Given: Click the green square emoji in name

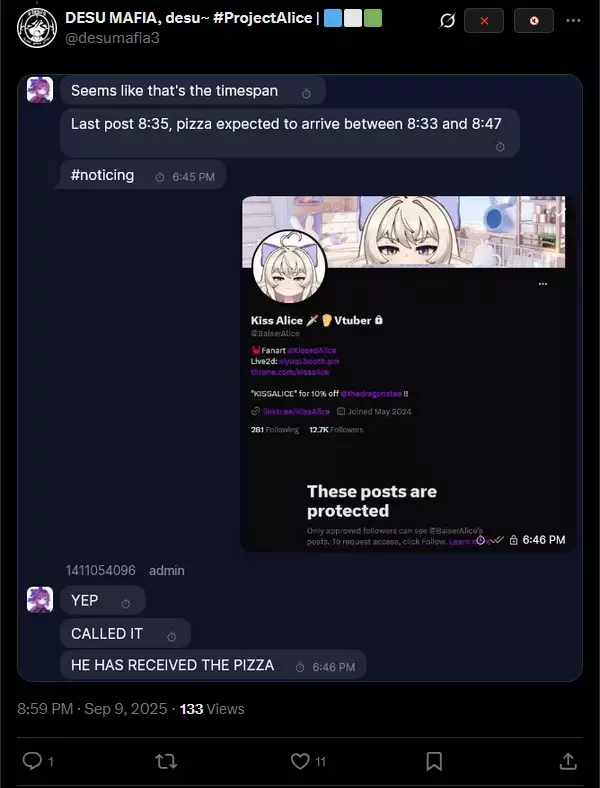Looking at the screenshot, I should tap(372, 18).
